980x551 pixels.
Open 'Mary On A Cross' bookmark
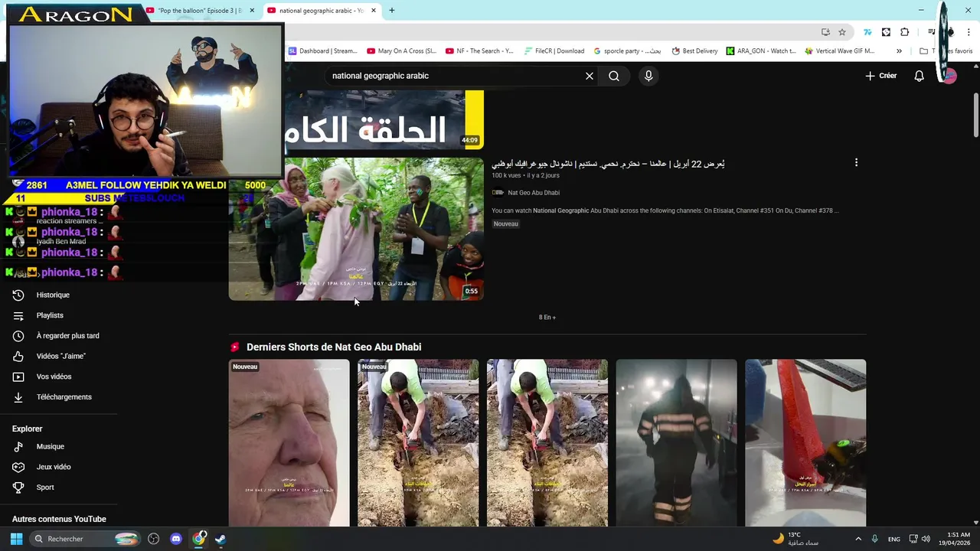tap(401, 51)
